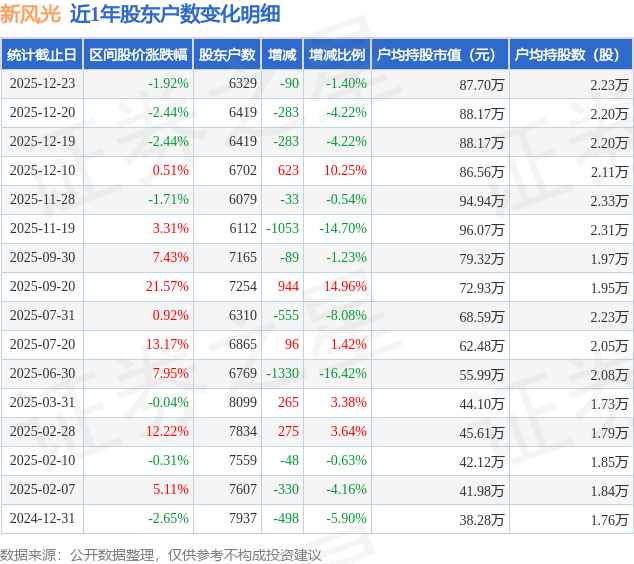The width and height of the screenshot is (634, 564).
Task: Click the change value 944
Action: point(288,287)
